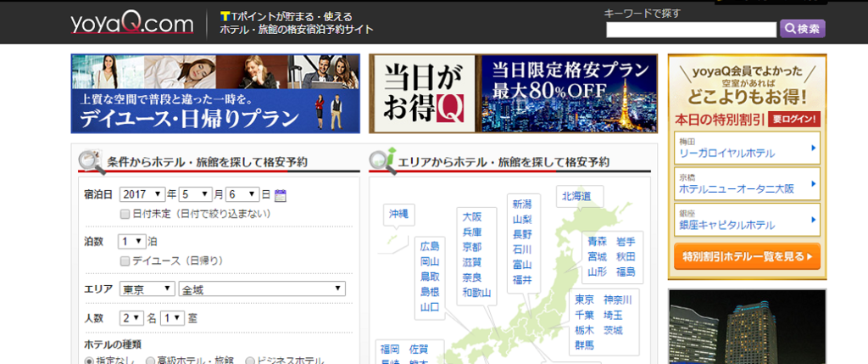Select 沖縄 on the area map
The height and width of the screenshot is (364, 868).
click(x=398, y=213)
